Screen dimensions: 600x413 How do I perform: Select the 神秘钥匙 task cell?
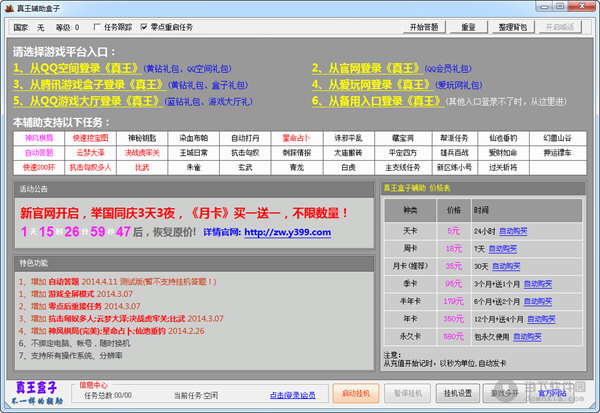coord(142,138)
